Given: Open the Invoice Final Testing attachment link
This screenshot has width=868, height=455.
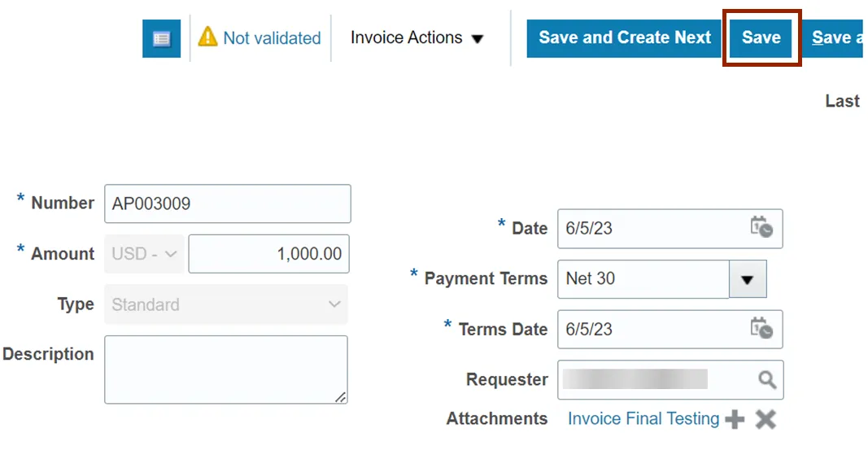Looking at the screenshot, I should click(643, 418).
